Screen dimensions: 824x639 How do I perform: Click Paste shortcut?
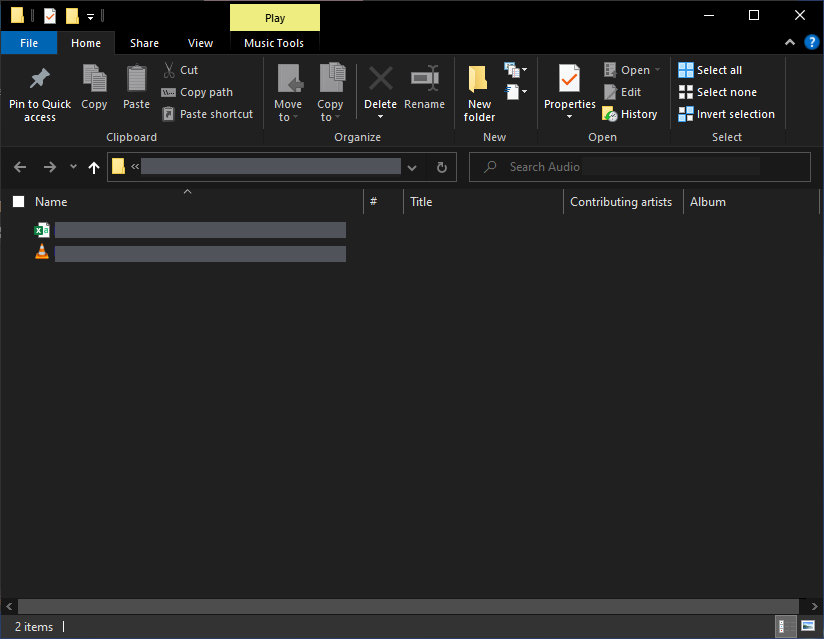coord(208,114)
